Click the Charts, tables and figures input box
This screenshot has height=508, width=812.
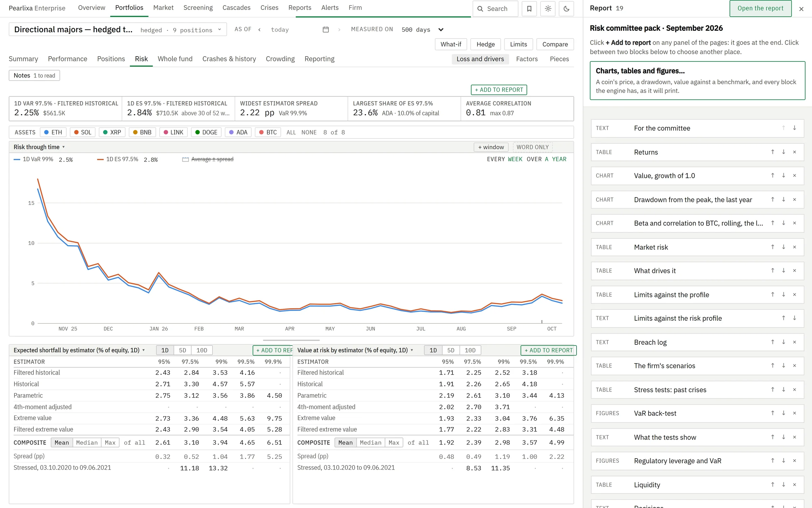(697, 81)
